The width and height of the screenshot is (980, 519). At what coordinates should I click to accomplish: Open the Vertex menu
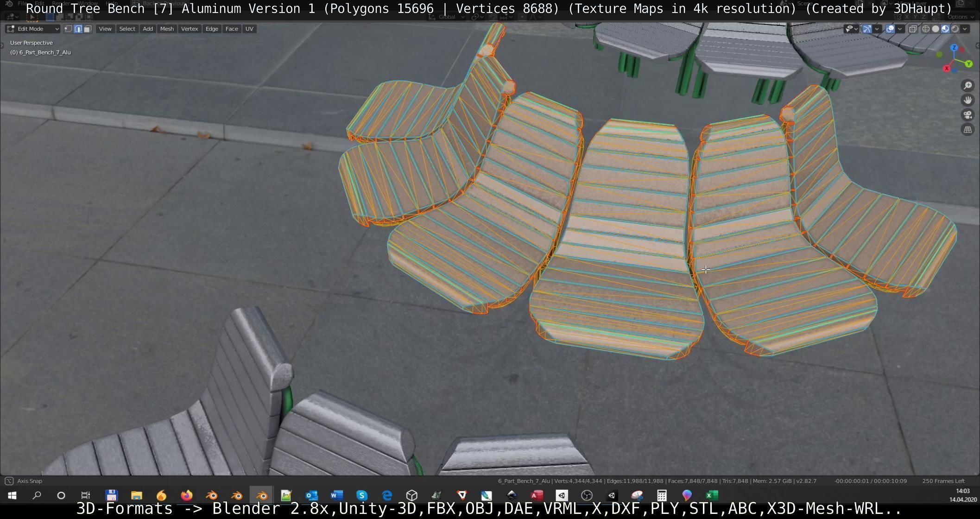[x=190, y=29]
